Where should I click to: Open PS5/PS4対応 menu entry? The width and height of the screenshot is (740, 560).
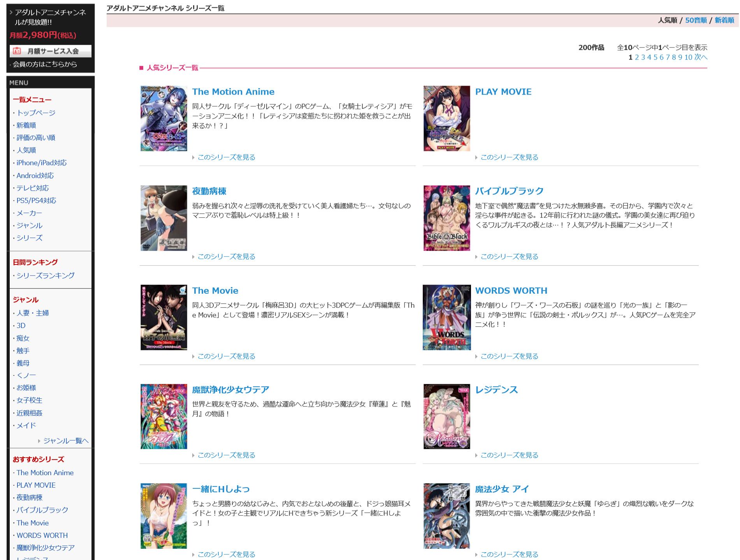pos(36,201)
